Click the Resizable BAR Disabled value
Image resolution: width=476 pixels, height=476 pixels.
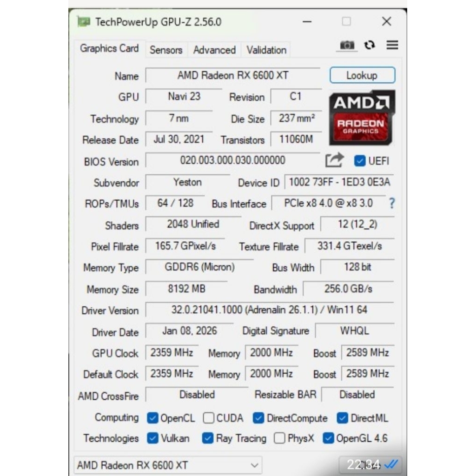point(357,395)
